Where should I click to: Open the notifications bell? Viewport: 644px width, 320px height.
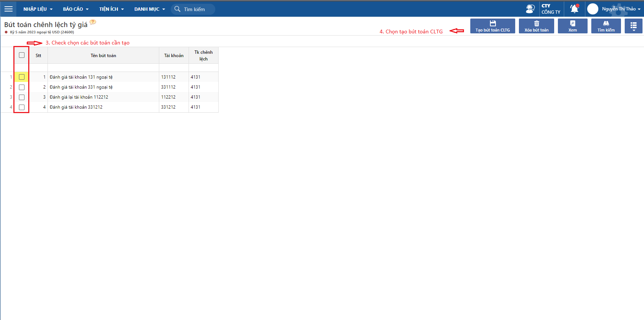574,9
